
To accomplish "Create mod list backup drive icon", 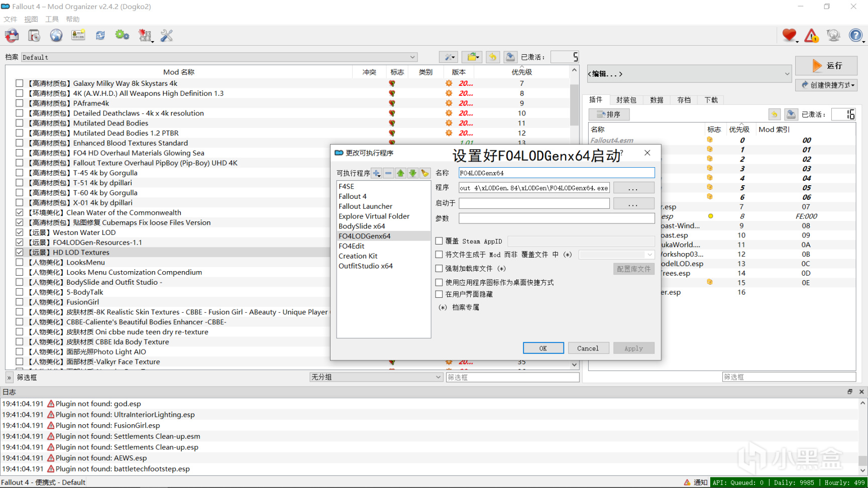I will (510, 57).
